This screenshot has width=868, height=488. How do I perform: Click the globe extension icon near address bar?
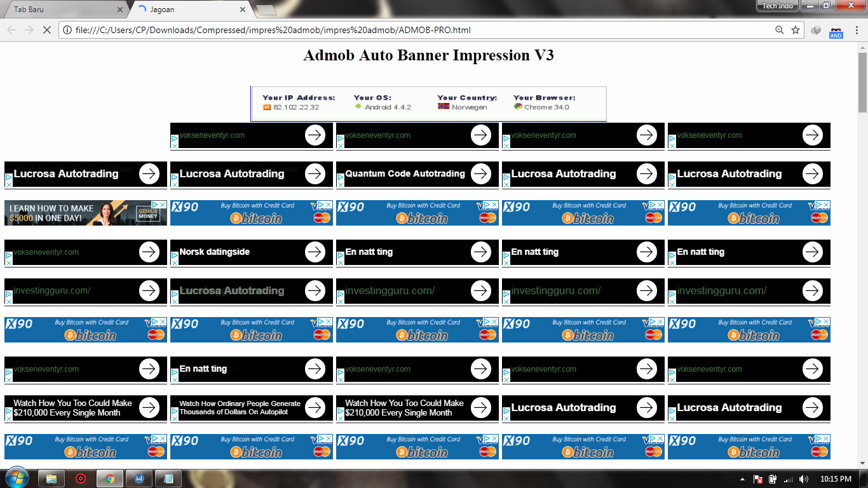815,29
